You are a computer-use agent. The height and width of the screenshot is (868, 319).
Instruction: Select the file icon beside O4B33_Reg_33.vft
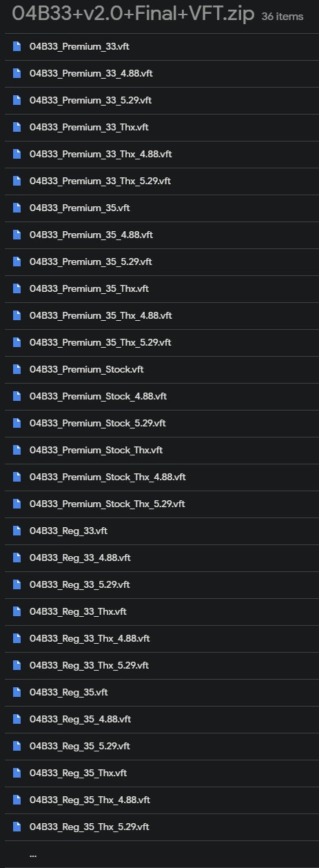pos(17,531)
